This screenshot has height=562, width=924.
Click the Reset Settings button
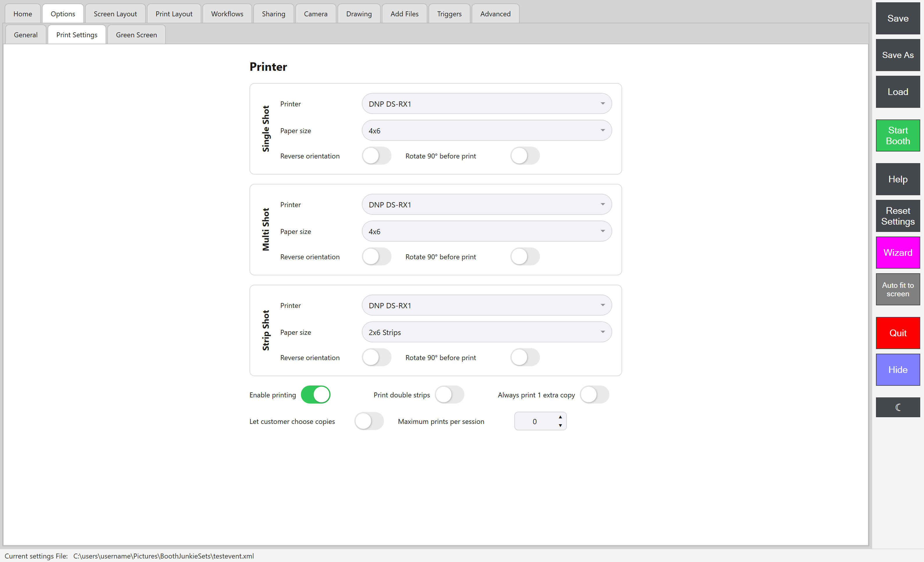coord(898,216)
